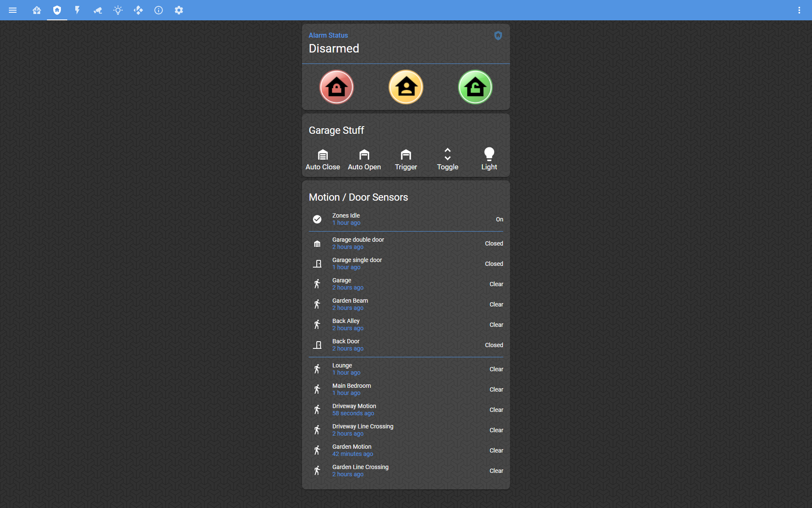Toggle the garage Auto Open option
Image resolution: width=812 pixels, height=508 pixels.
point(364,159)
